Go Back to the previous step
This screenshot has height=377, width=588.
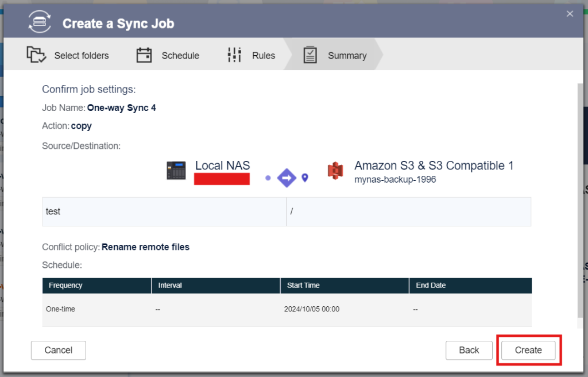click(469, 350)
